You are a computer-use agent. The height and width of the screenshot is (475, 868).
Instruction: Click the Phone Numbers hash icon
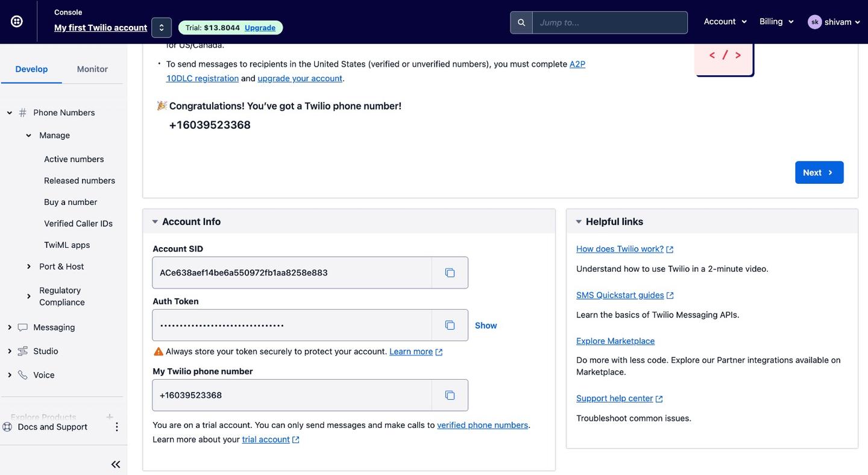[23, 113]
